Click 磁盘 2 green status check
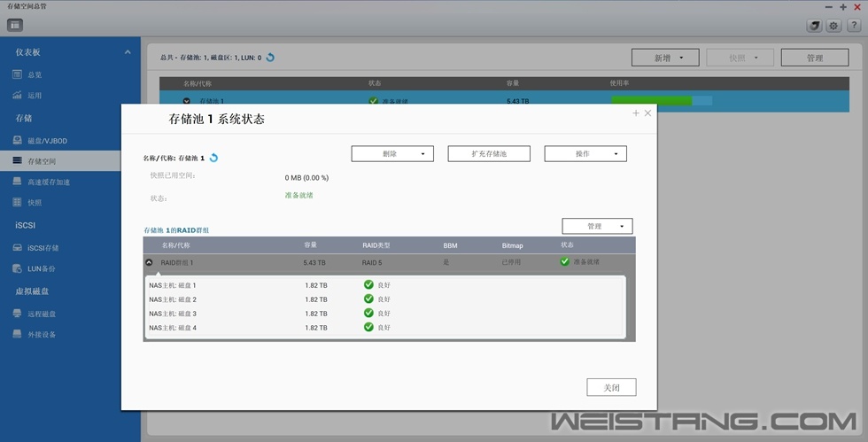868x442 pixels. [368, 299]
